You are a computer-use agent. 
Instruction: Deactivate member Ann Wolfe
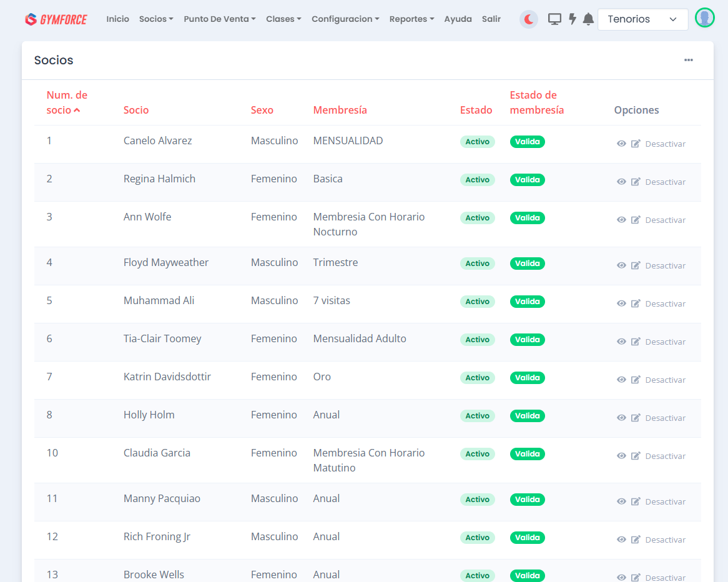pos(665,220)
